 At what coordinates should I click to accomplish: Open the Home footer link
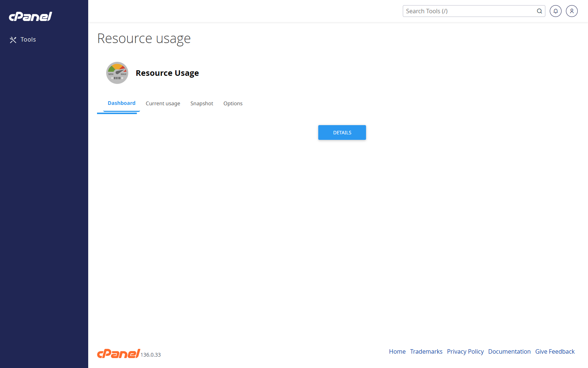[397, 351]
